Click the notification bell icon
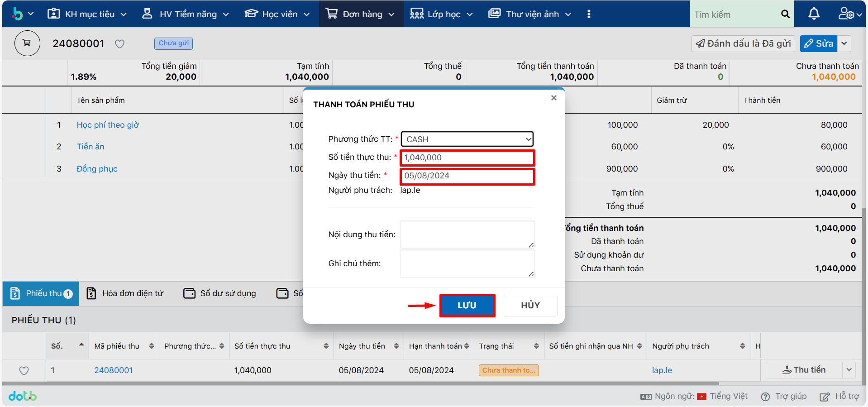Screen dimensions: 868x407 (814, 14)
